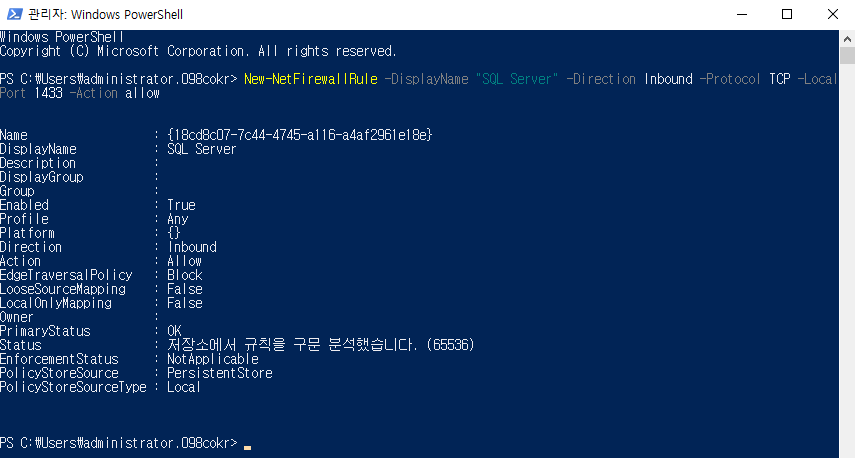
Task: Click the EdgeTraversalPolicy value "Block"
Action: point(184,275)
